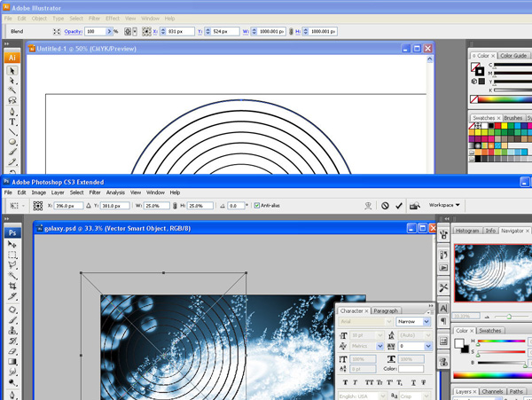Click the Opacity link in Illustrator

(73, 32)
